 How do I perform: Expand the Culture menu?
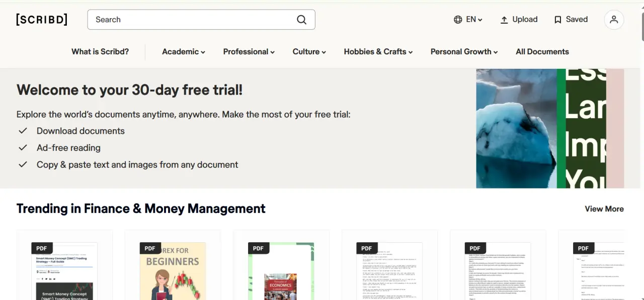[x=309, y=52]
